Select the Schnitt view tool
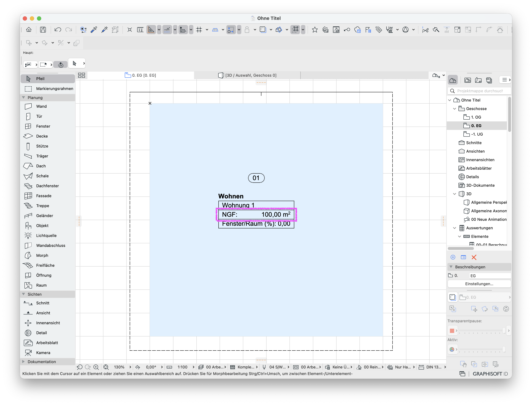The image size is (532, 405). click(48, 303)
